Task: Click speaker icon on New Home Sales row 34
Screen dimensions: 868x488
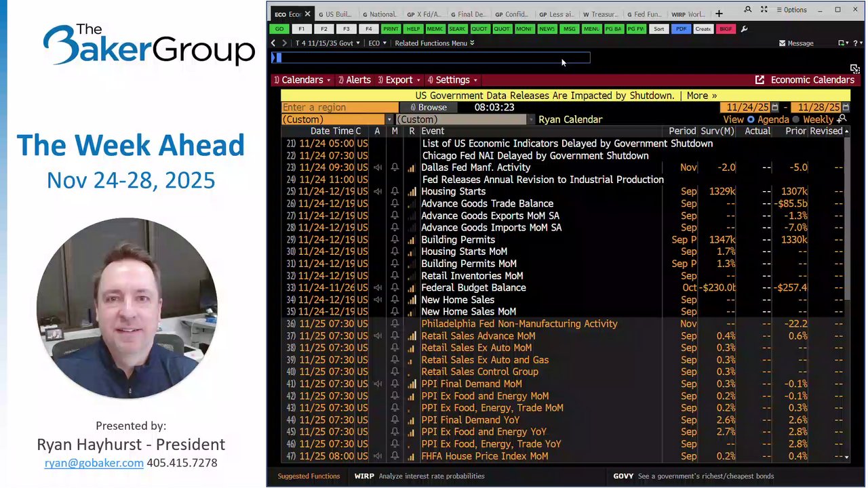Action: coord(378,300)
